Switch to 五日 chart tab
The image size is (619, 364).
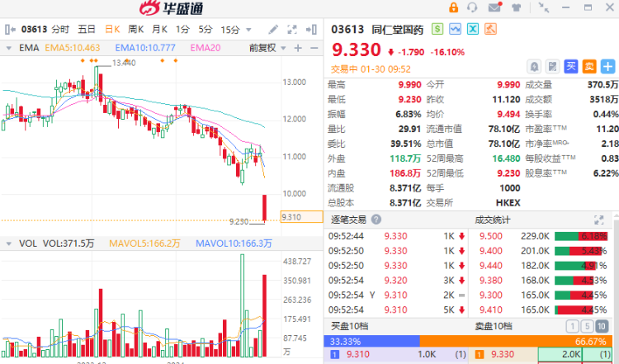[x=87, y=29]
